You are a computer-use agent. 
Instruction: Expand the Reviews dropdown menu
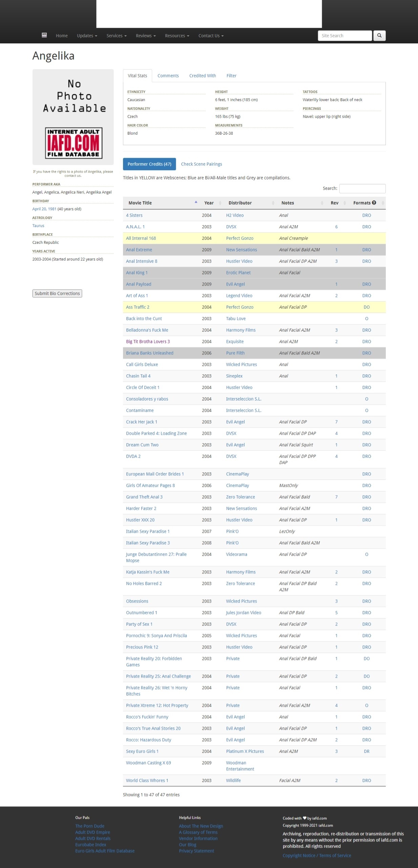pyautogui.click(x=146, y=36)
